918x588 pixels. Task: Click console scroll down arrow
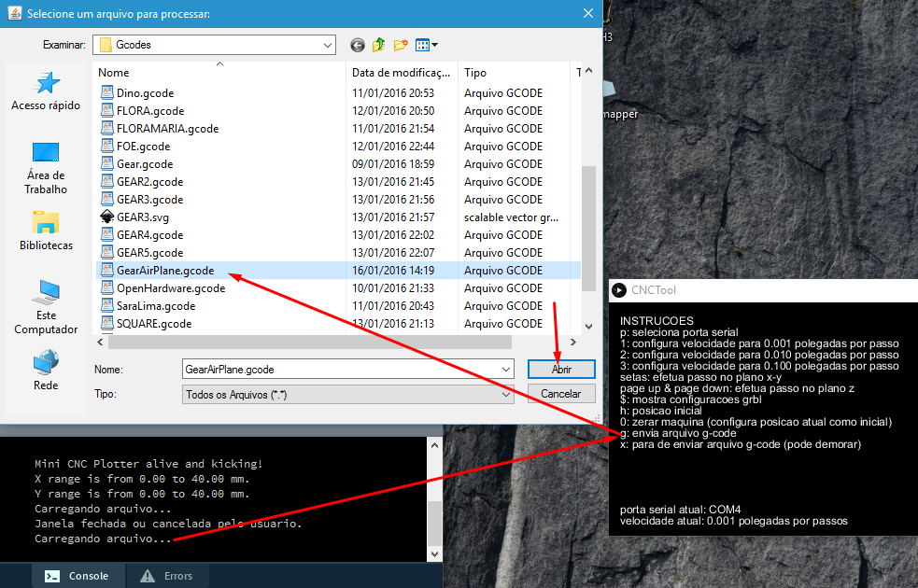pos(434,553)
